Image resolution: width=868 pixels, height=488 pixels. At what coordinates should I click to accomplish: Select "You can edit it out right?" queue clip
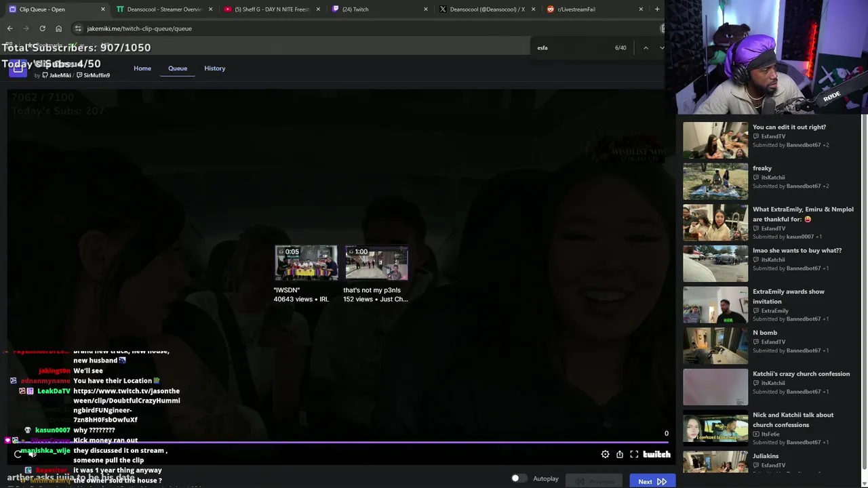click(770, 140)
